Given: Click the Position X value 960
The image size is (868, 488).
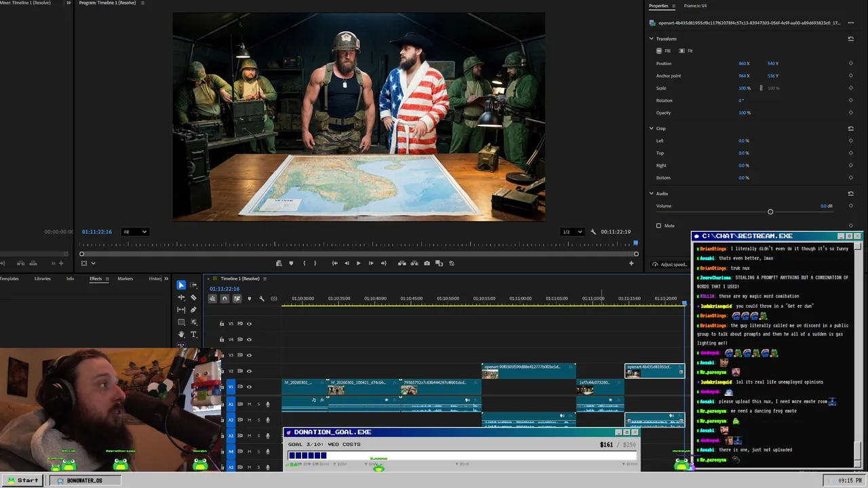Looking at the screenshot, I should point(744,64).
